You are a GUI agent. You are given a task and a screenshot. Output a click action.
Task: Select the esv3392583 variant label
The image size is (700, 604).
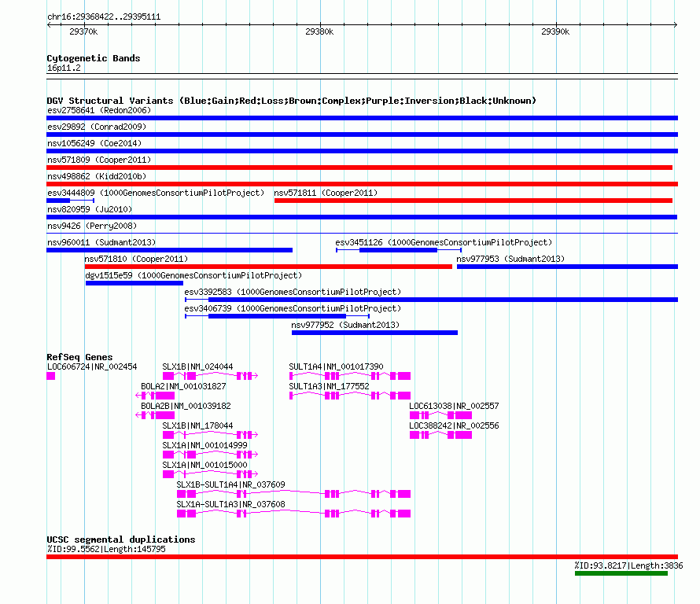coord(293,292)
